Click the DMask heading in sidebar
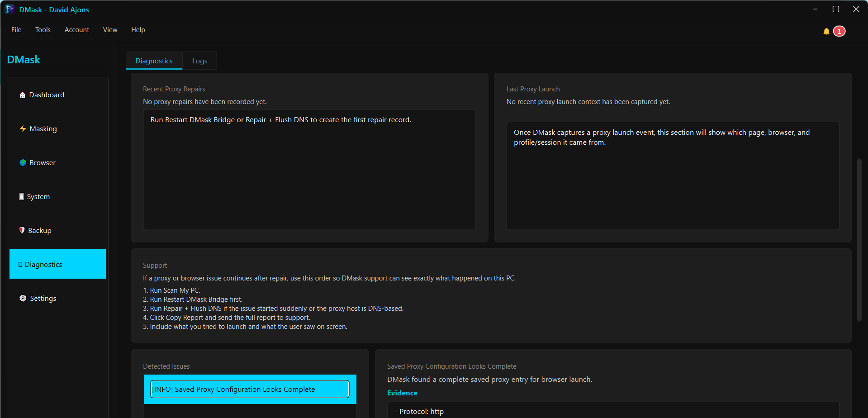This screenshot has height=418, width=868. pyautogui.click(x=24, y=60)
